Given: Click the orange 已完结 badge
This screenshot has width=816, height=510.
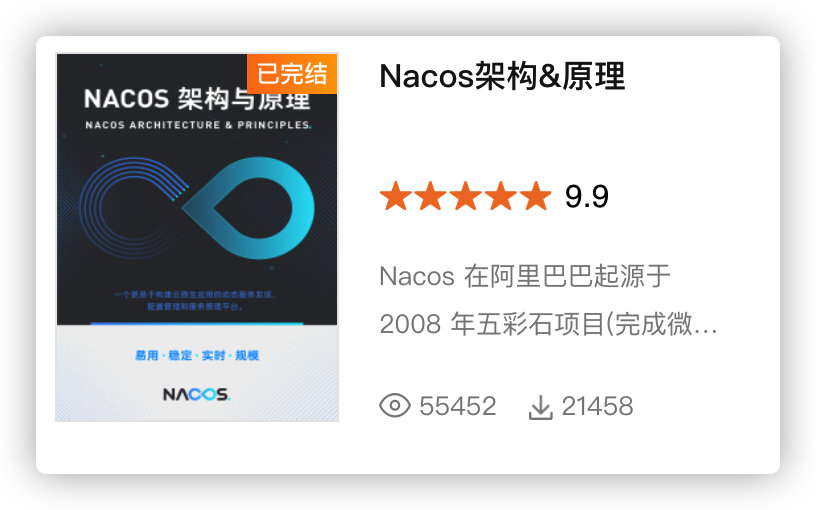Looking at the screenshot, I should point(292,73).
